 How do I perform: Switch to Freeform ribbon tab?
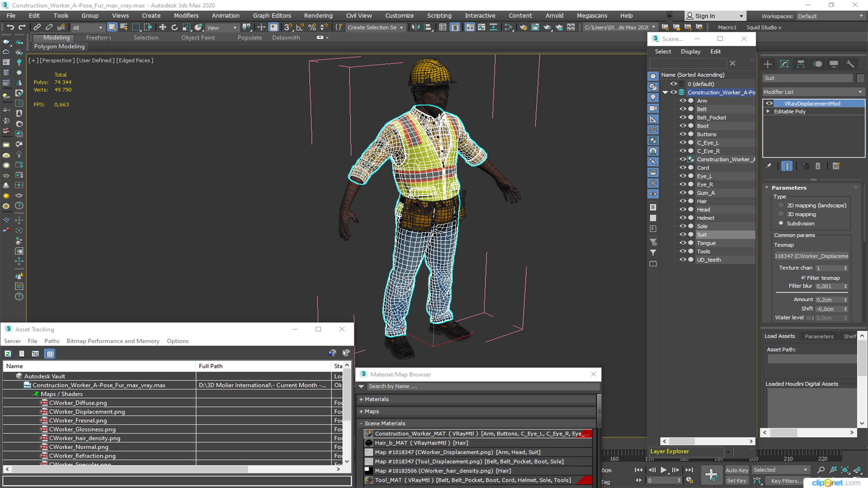click(x=99, y=38)
